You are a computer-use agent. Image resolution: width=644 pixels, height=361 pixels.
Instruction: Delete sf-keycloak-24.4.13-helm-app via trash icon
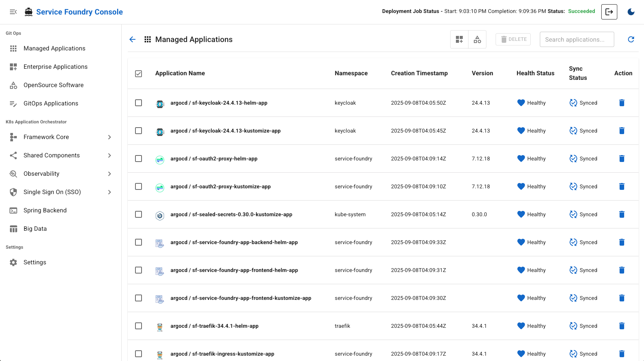tap(622, 103)
